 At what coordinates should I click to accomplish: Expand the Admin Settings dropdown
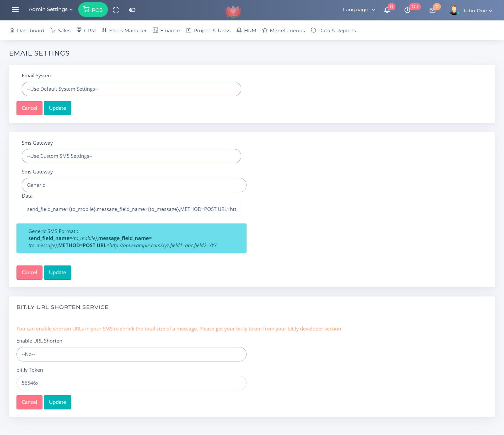click(51, 9)
